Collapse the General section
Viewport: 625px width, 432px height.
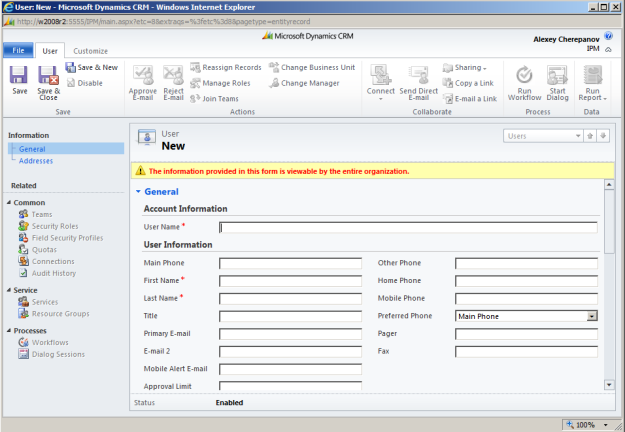[139, 191]
